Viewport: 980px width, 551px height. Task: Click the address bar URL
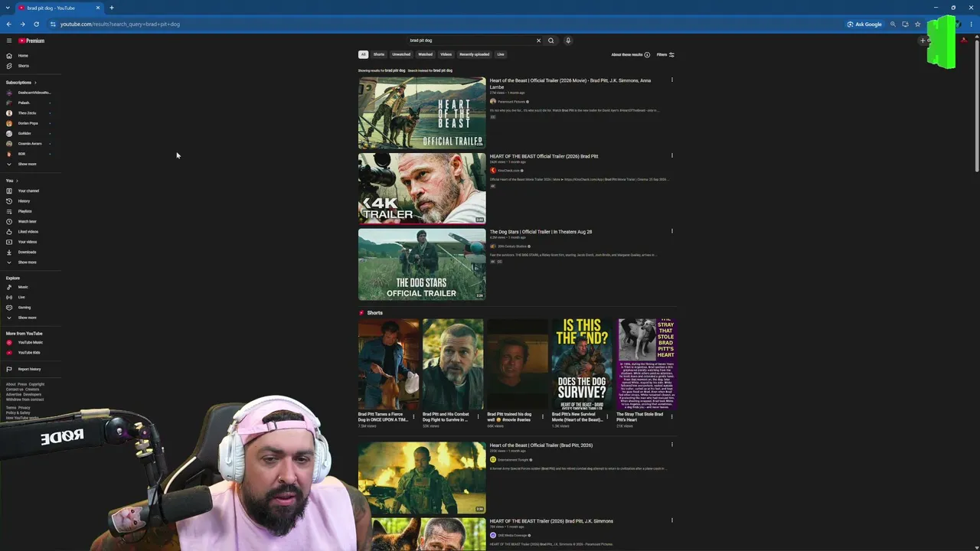click(x=120, y=24)
